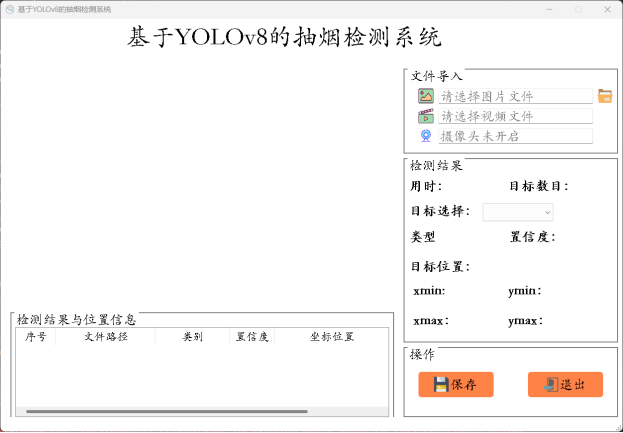Click the webcam camera icon
Viewport: 623px width, 433px height.
coord(426,136)
